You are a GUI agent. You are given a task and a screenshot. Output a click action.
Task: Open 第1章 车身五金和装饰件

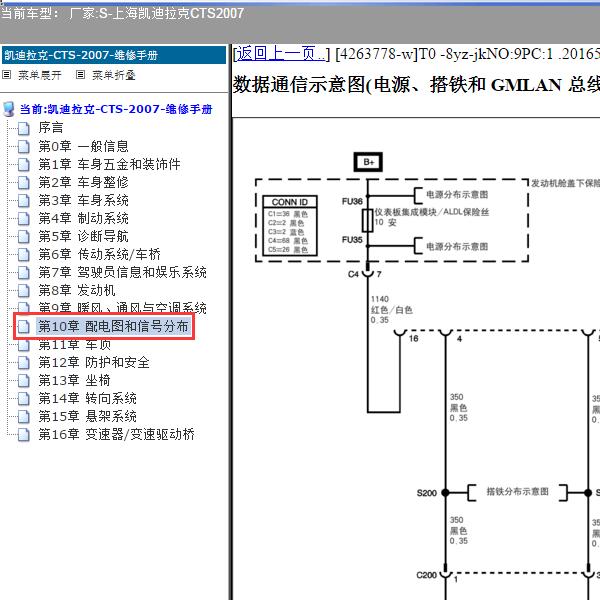pyautogui.click(x=109, y=164)
